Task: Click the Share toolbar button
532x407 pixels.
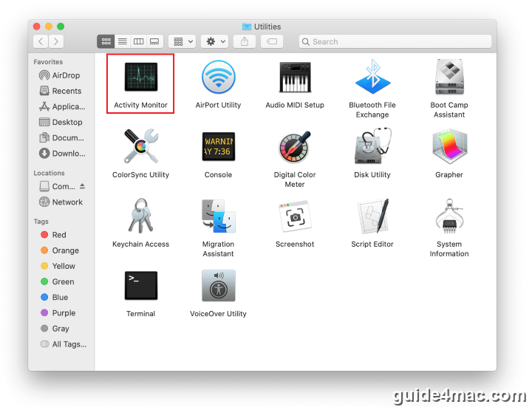Action: tap(245, 41)
